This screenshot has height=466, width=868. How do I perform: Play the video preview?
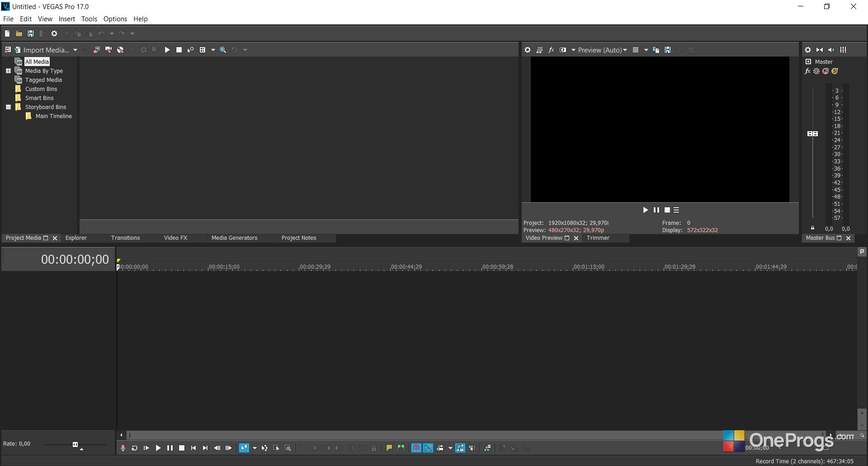coord(645,210)
